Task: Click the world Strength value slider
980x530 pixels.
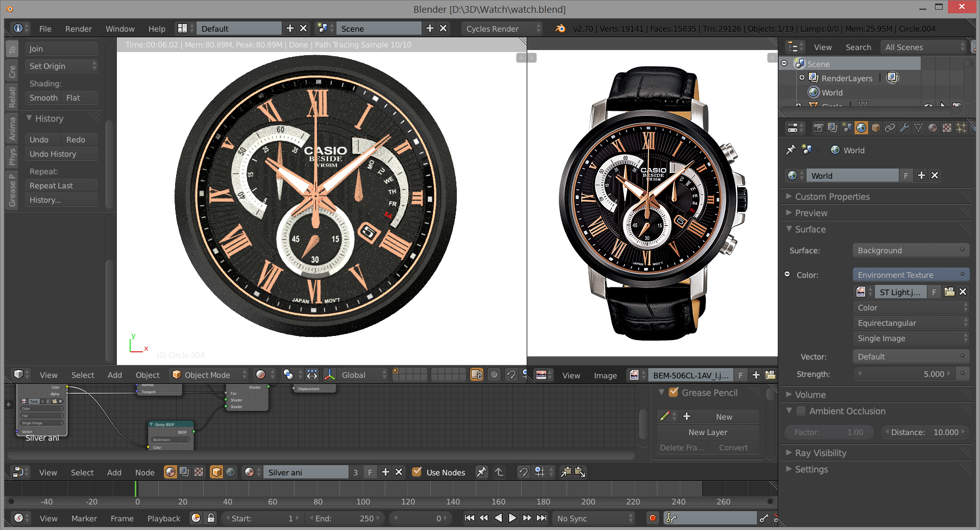Action: point(903,374)
